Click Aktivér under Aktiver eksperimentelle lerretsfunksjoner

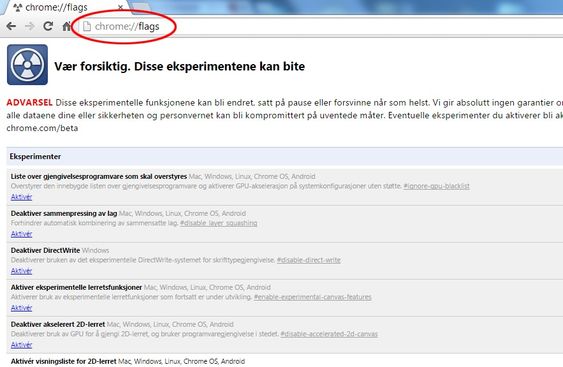point(21,308)
